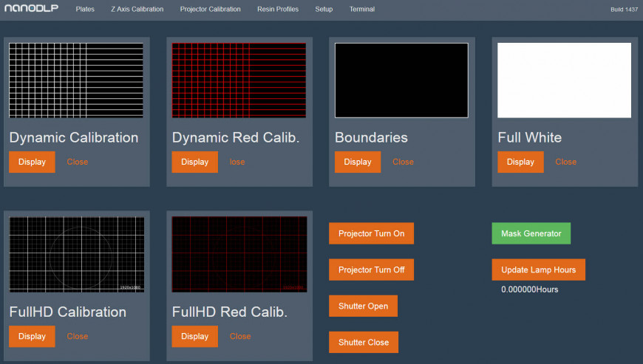Click the Full White preview image
The image size is (643, 364).
pos(564,80)
